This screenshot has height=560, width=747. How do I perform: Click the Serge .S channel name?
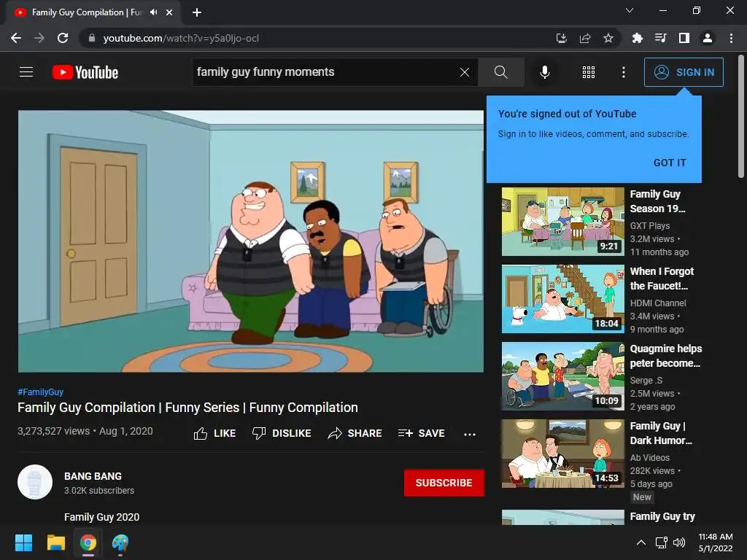[646, 381]
